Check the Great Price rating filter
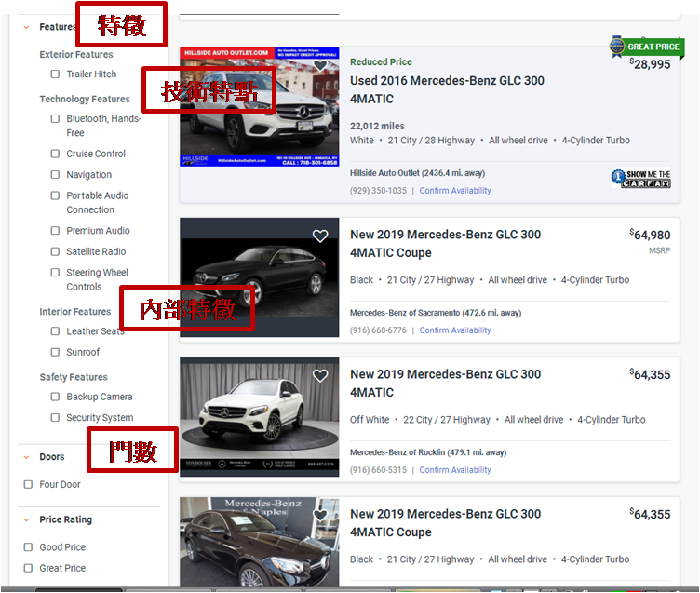The height and width of the screenshot is (593, 700). tap(28, 568)
